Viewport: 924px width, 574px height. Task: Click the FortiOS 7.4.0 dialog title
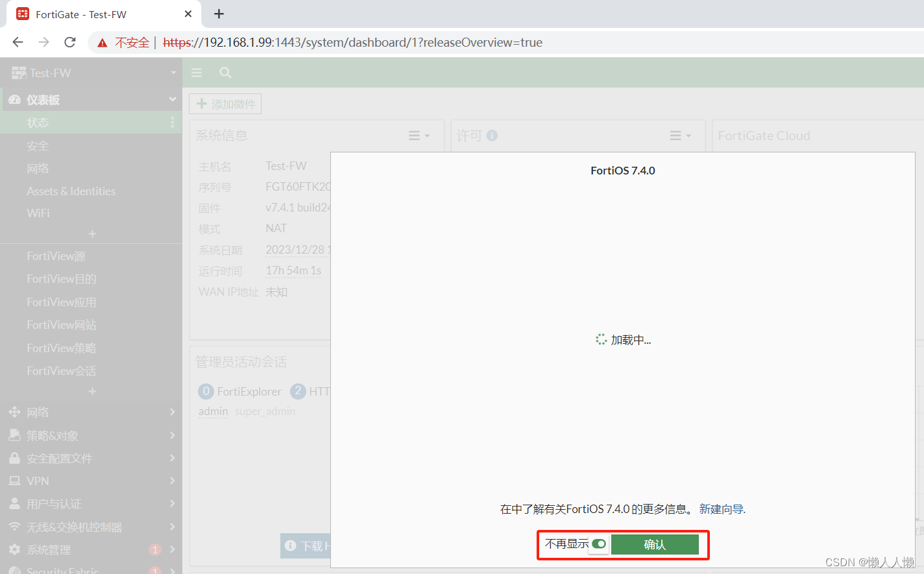(x=623, y=171)
